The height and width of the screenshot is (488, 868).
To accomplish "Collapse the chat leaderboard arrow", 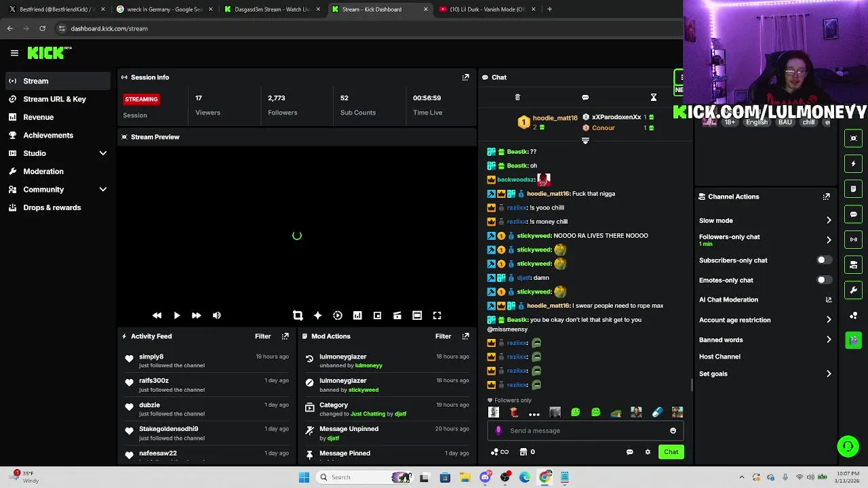I will [585, 141].
